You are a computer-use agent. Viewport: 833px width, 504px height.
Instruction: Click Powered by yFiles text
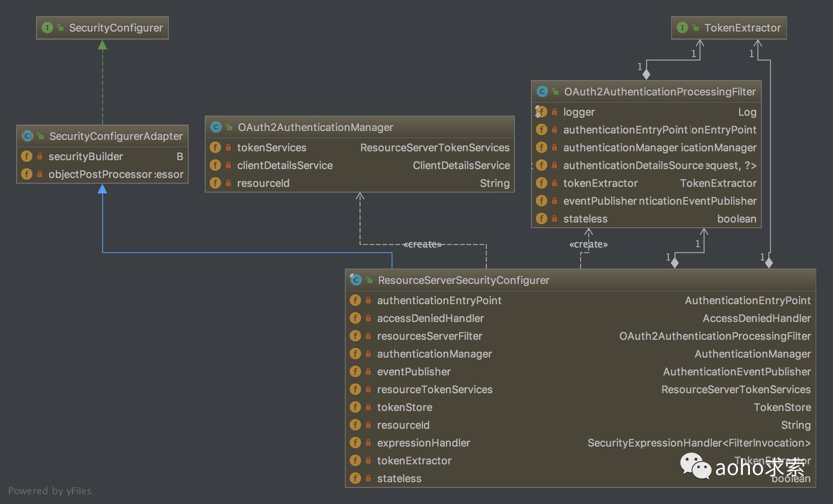click(x=50, y=491)
